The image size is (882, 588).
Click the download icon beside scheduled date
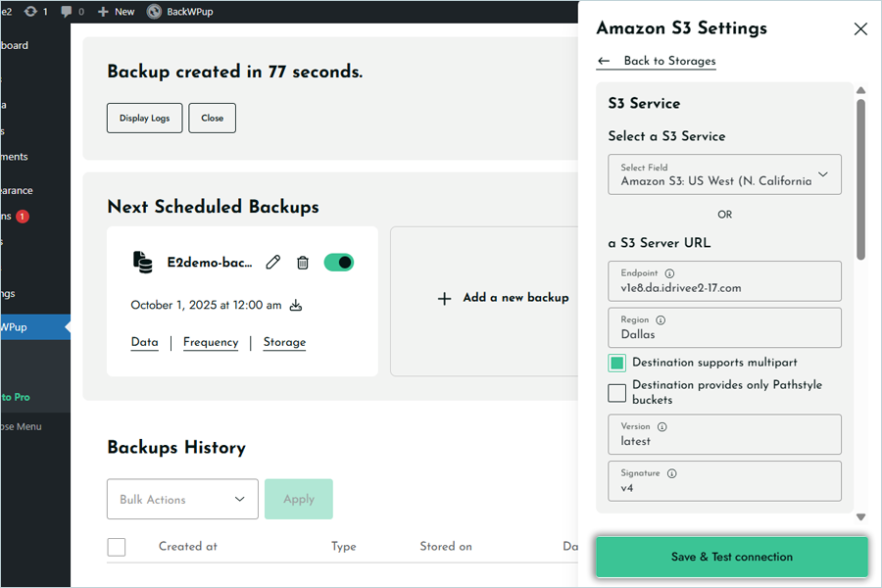tap(296, 306)
